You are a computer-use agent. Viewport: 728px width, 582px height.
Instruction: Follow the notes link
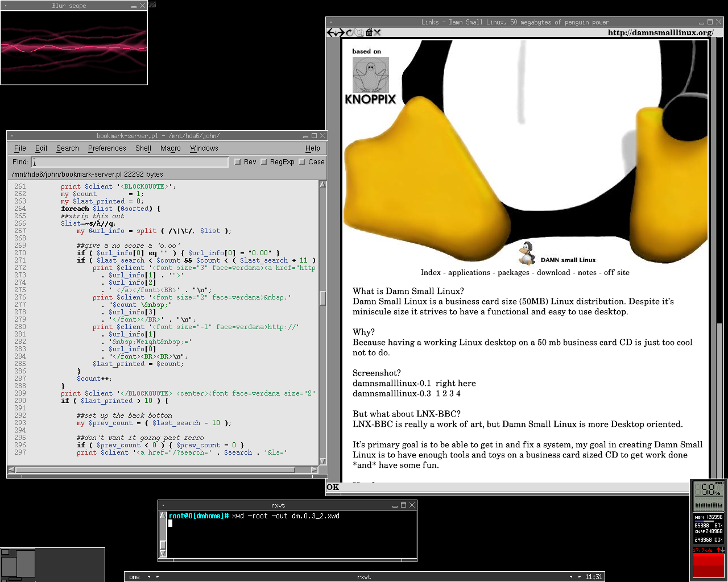click(x=587, y=272)
